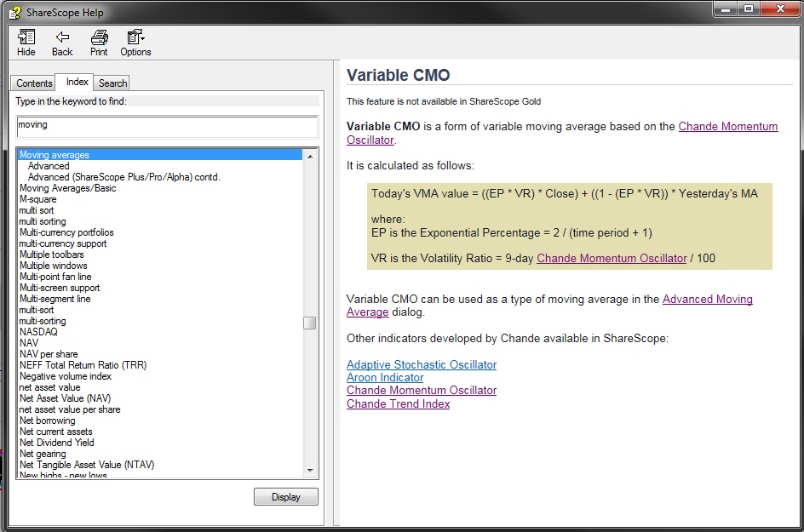Screen dimensions: 804x532
Task: Select 'Net Tangible Asset Value (NTAV)' entry
Action: coord(87,465)
